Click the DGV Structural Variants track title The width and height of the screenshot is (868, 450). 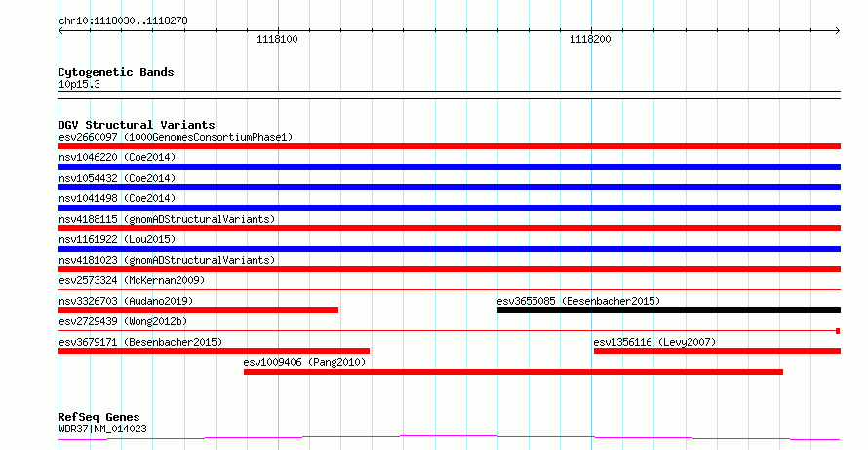pyautogui.click(x=137, y=125)
